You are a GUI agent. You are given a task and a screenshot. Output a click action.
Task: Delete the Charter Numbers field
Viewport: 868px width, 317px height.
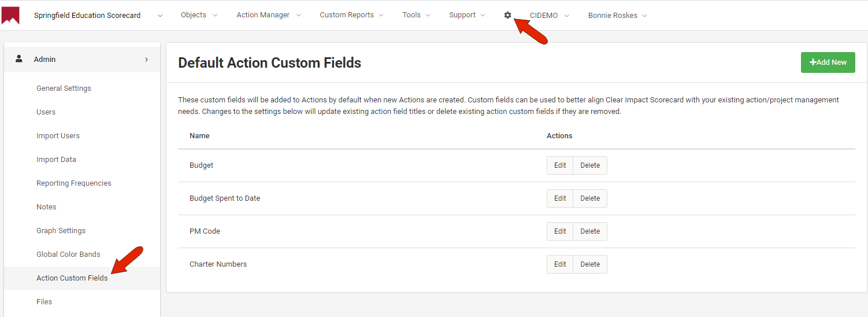(590, 264)
